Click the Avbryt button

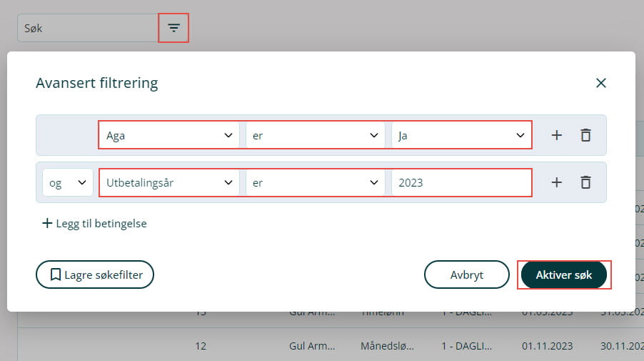pyautogui.click(x=466, y=275)
